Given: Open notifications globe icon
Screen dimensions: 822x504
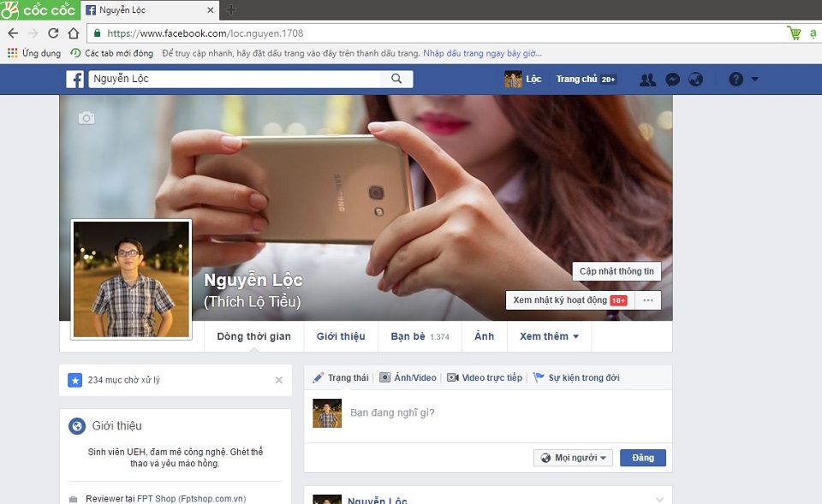Looking at the screenshot, I should point(695,80).
